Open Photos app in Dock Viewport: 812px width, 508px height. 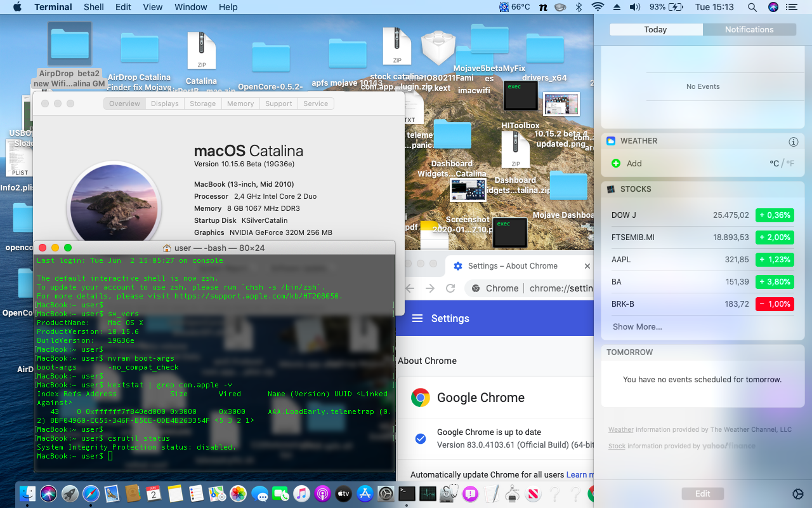click(238, 493)
